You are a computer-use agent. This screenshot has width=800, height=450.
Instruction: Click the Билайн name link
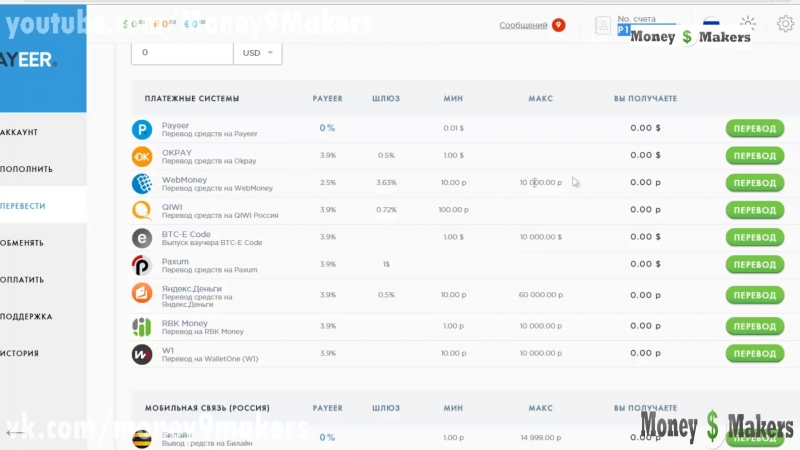click(x=177, y=435)
